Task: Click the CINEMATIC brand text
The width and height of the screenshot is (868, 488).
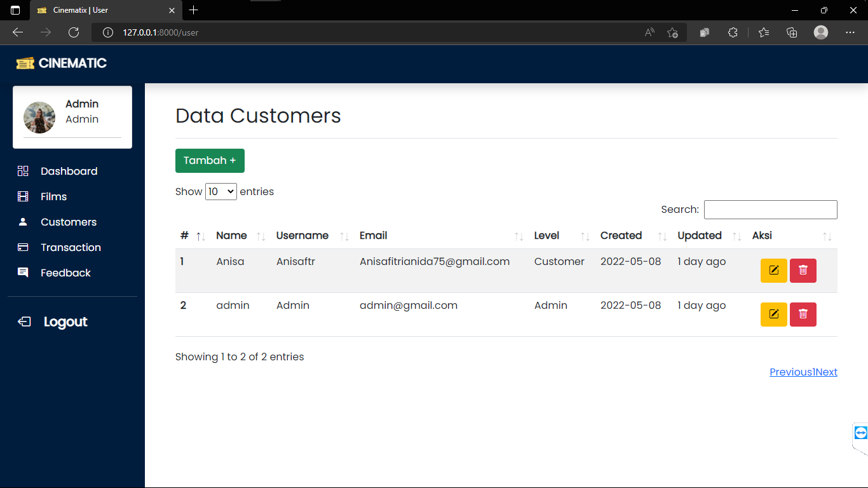Action: (72, 63)
